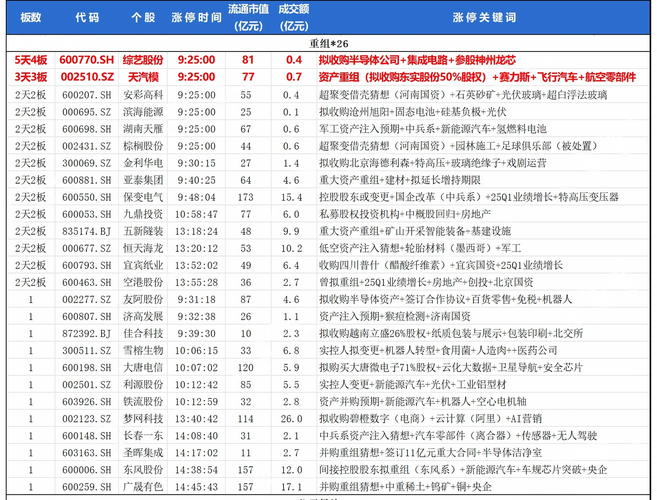Screen dimensions: 657x500
Task: Select stock code 600207.SH
Action: (x=87, y=95)
